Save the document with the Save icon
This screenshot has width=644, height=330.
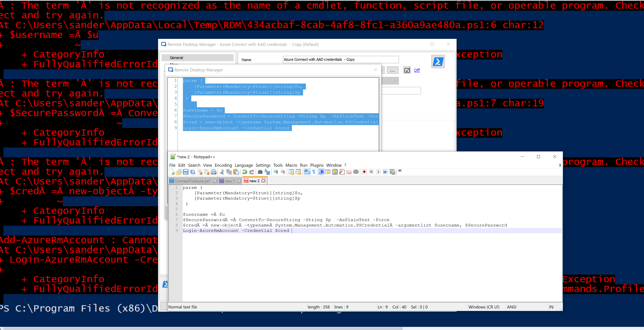tap(185, 172)
